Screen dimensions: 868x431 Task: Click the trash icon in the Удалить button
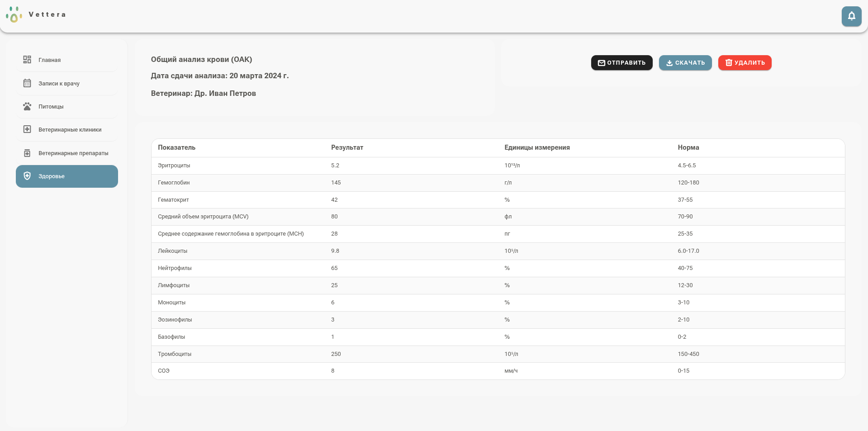[729, 63]
